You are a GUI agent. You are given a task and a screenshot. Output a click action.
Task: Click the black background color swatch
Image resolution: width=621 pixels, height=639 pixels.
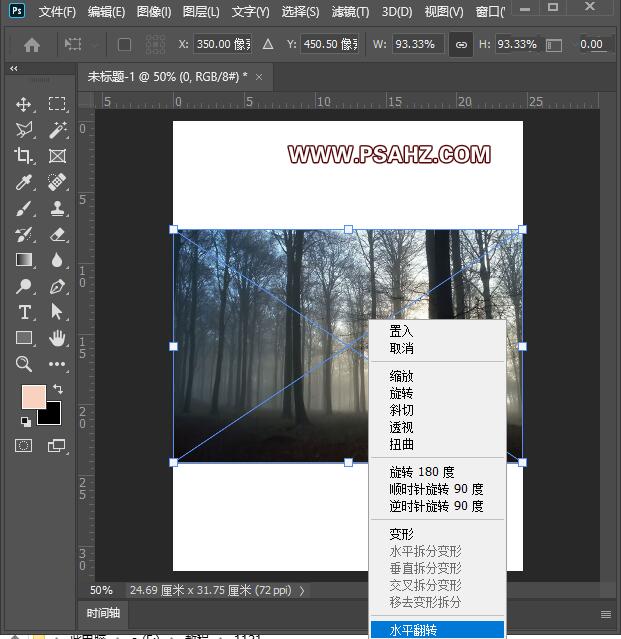[53, 416]
